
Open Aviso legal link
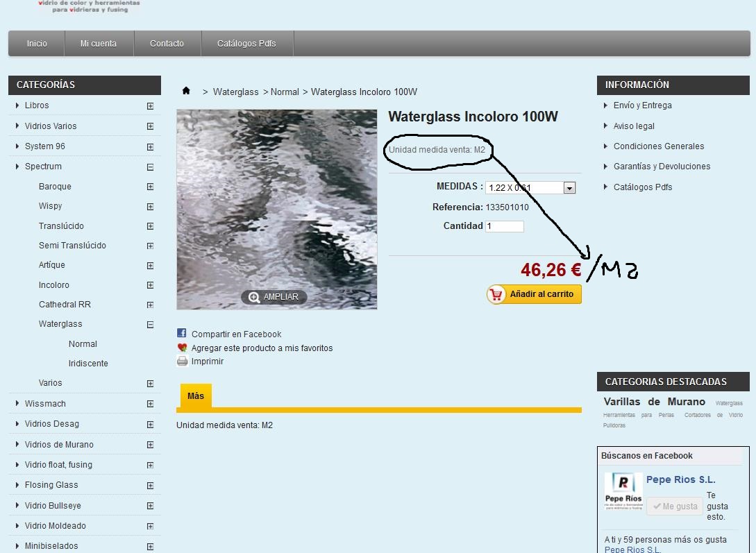pyautogui.click(x=634, y=126)
